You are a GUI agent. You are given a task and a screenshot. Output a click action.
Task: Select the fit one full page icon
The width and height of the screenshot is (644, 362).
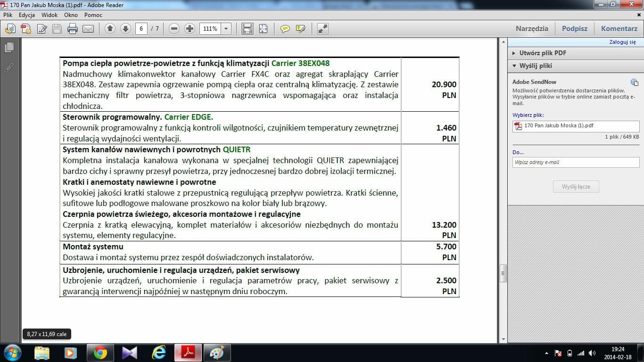263,29
